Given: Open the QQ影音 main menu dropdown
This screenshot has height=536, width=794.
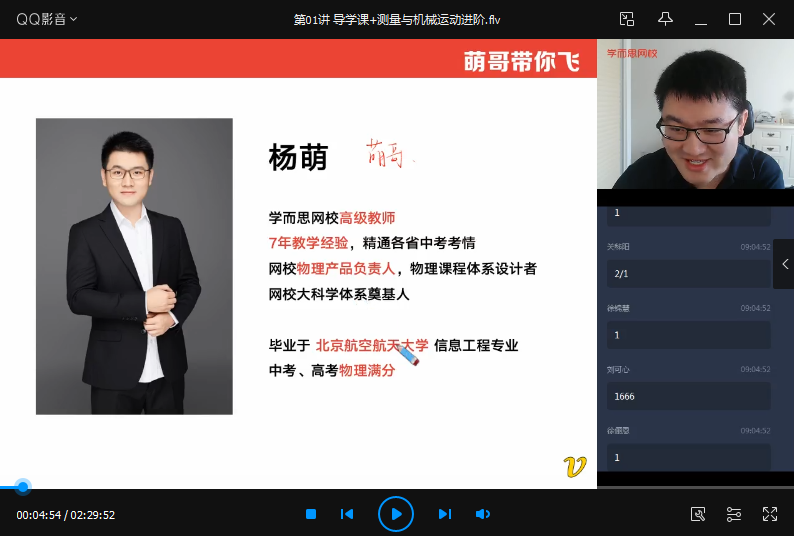Looking at the screenshot, I should click(46, 19).
